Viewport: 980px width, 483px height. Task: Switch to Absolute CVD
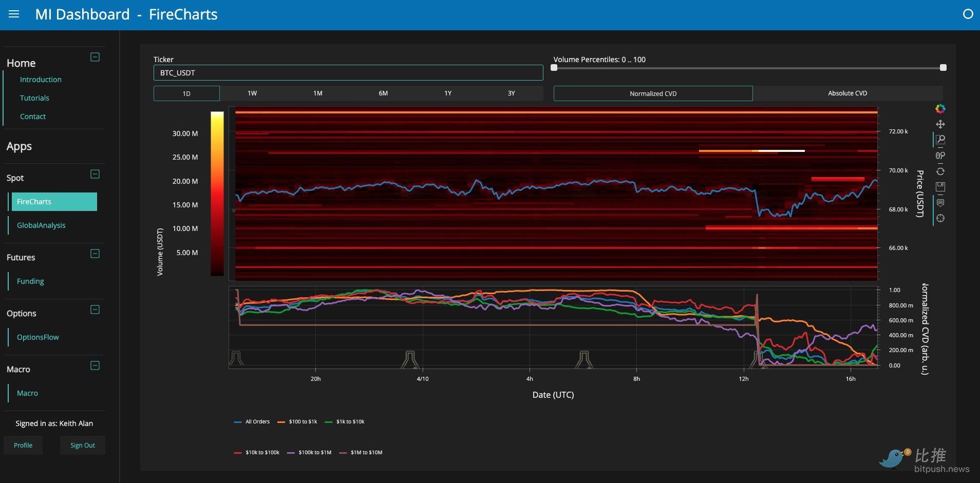(847, 93)
